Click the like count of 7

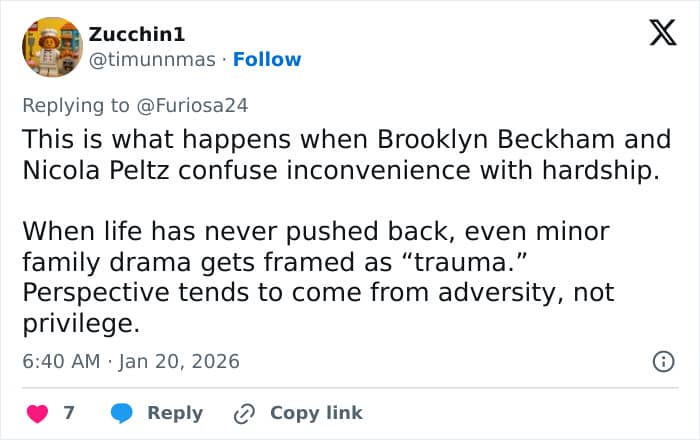pos(69,413)
